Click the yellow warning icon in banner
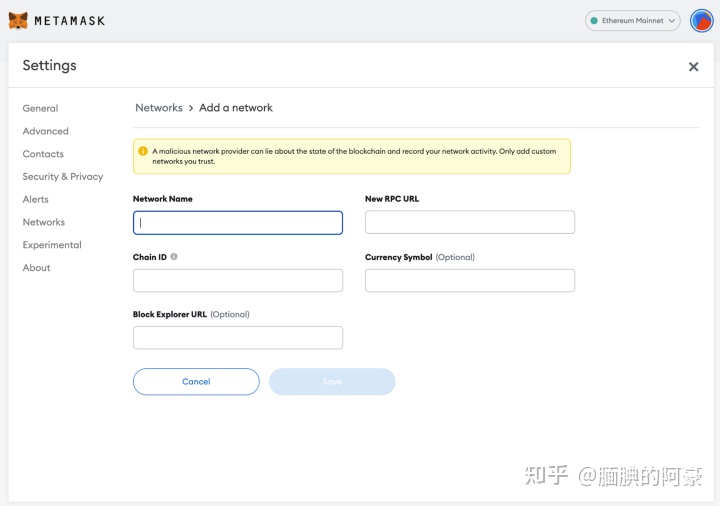The height and width of the screenshot is (506, 720). pyautogui.click(x=143, y=151)
